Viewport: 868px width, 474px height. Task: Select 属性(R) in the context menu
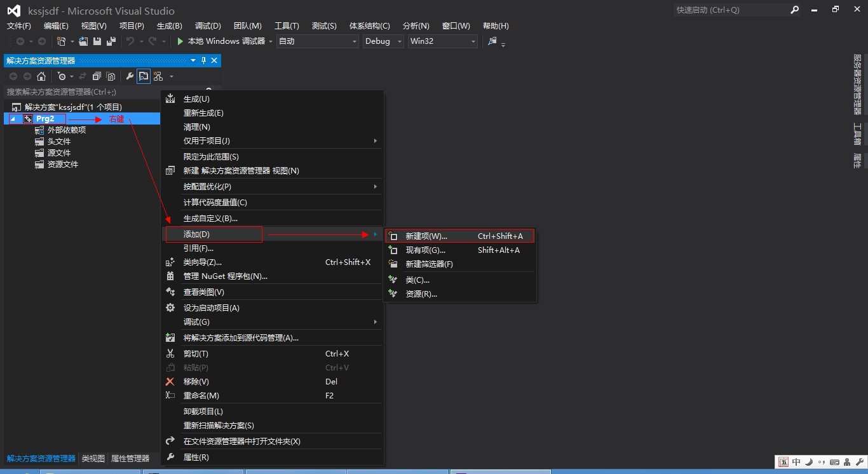pyautogui.click(x=272, y=457)
